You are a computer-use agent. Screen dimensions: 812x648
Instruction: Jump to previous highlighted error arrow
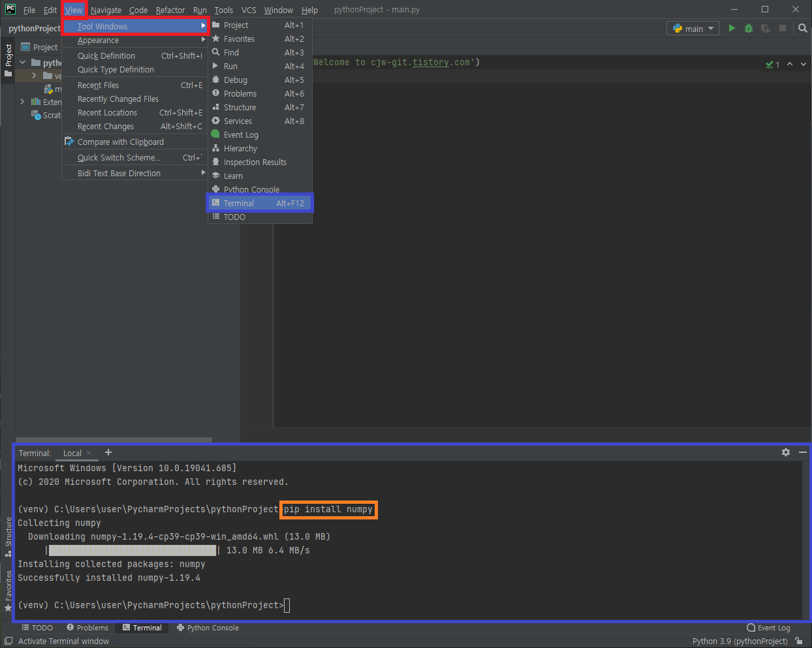click(790, 64)
